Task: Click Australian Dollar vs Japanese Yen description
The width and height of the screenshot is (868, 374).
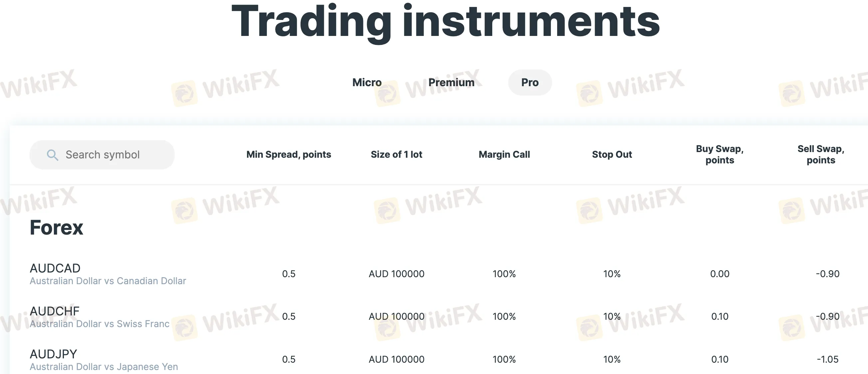Action: pos(104,367)
